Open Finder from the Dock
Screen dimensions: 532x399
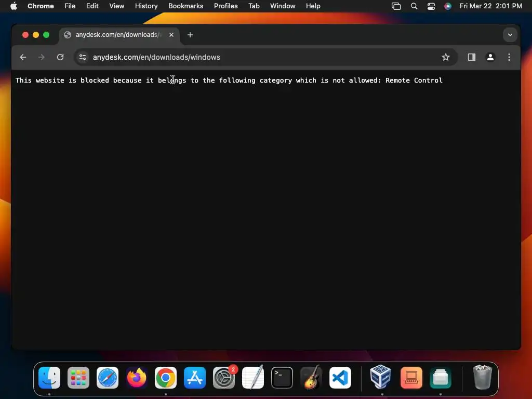pyautogui.click(x=49, y=378)
